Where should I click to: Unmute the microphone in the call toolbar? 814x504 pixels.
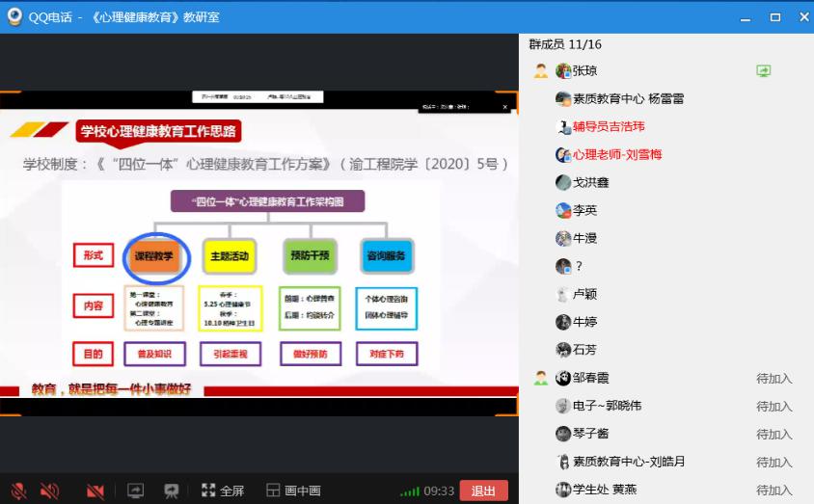click(x=18, y=491)
